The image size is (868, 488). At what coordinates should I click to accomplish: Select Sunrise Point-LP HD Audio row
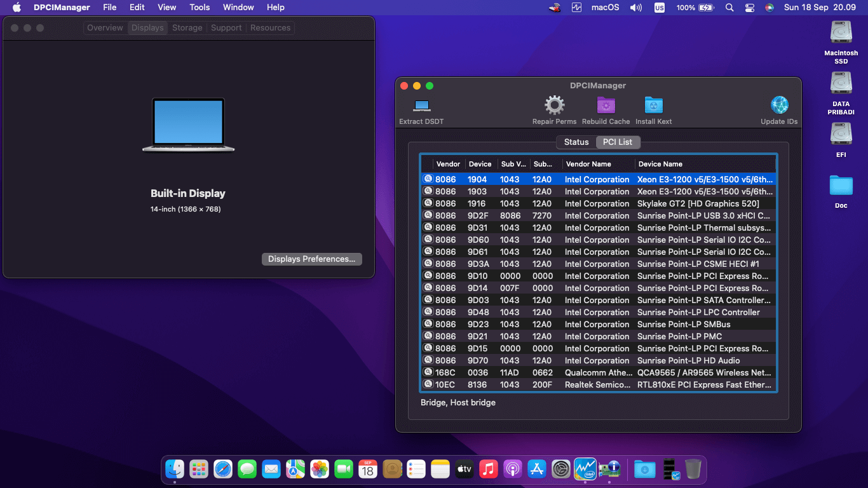(598, 360)
